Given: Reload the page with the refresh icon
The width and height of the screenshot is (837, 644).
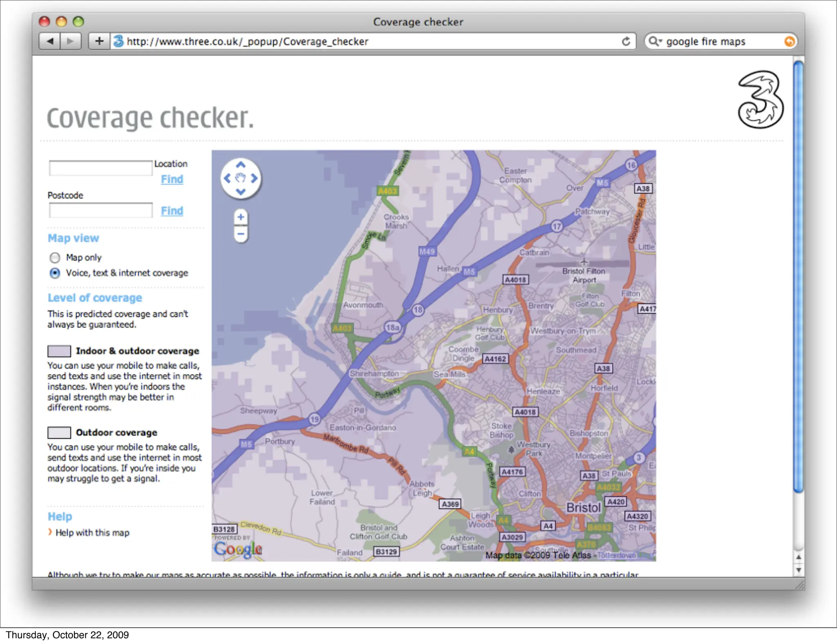Looking at the screenshot, I should pos(626,41).
